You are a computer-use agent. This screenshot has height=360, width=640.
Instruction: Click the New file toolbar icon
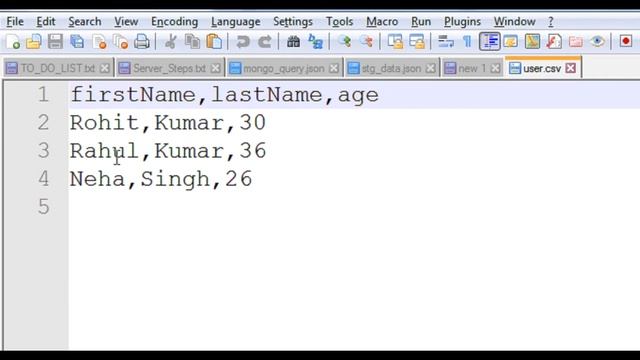click(13, 42)
